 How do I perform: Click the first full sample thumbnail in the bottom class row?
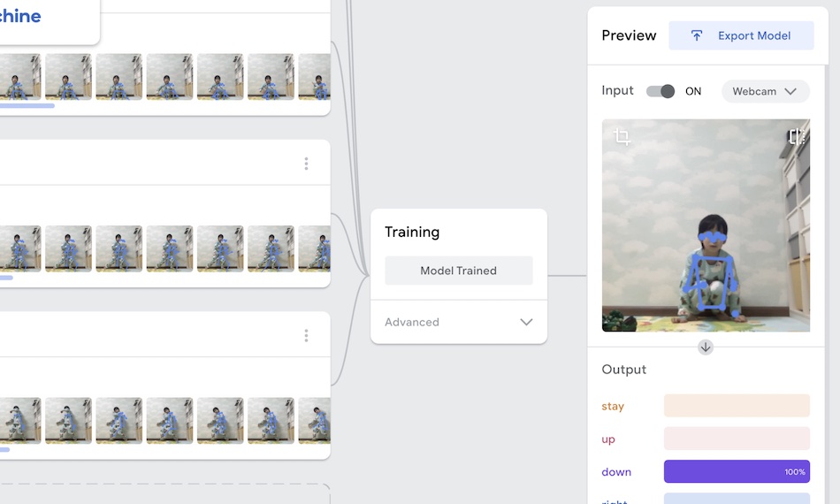coord(68,421)
